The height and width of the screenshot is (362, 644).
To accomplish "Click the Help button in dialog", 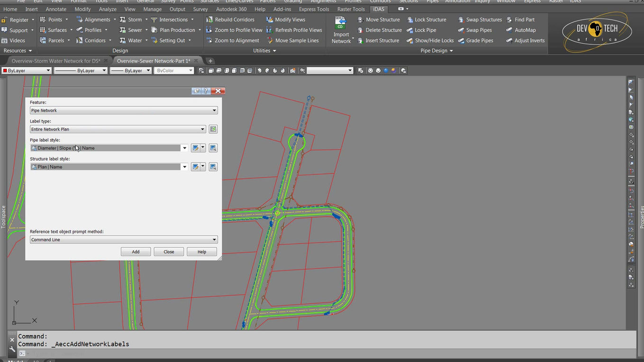I will tap(202, 252).
